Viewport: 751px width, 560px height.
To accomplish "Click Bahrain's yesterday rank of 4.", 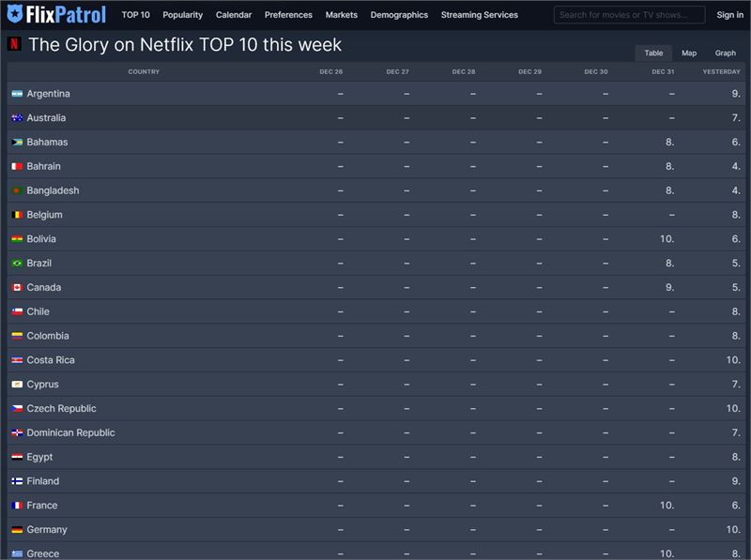I will (736, 167).
